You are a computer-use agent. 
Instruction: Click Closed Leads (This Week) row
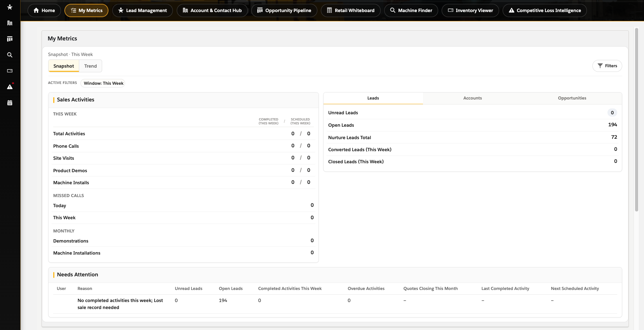coord(472,162)
